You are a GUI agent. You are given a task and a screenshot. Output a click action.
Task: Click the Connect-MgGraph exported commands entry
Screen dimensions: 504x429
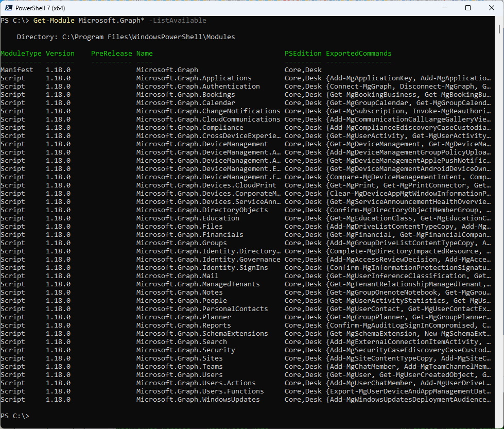click(x=409, y=86)
